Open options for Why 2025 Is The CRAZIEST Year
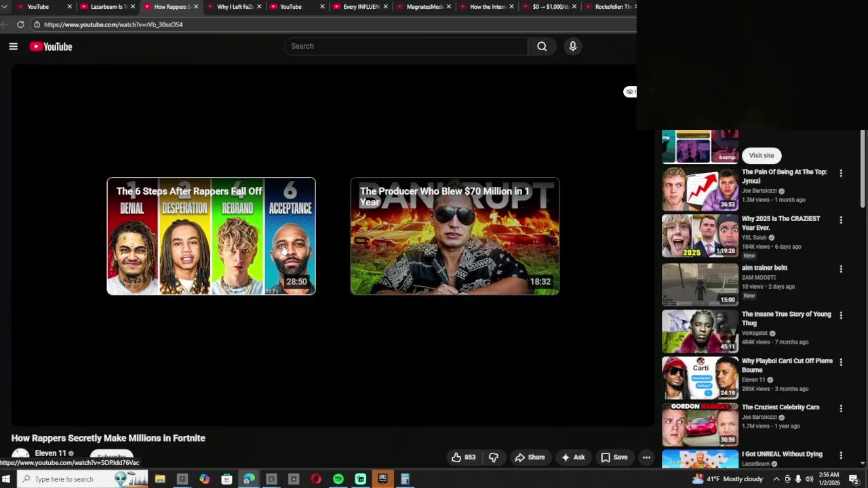Screen dimensions: 868x488 coord(841,220)
